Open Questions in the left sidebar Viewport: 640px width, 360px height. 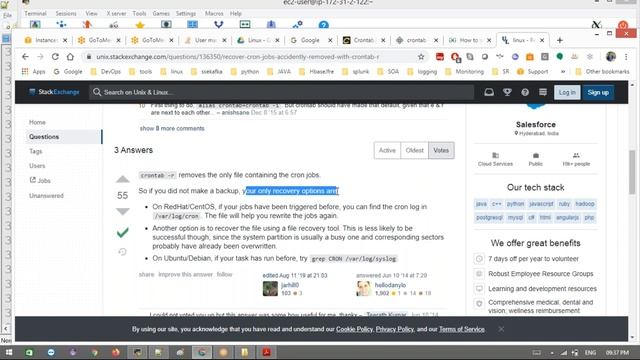(x=44, y=137)
